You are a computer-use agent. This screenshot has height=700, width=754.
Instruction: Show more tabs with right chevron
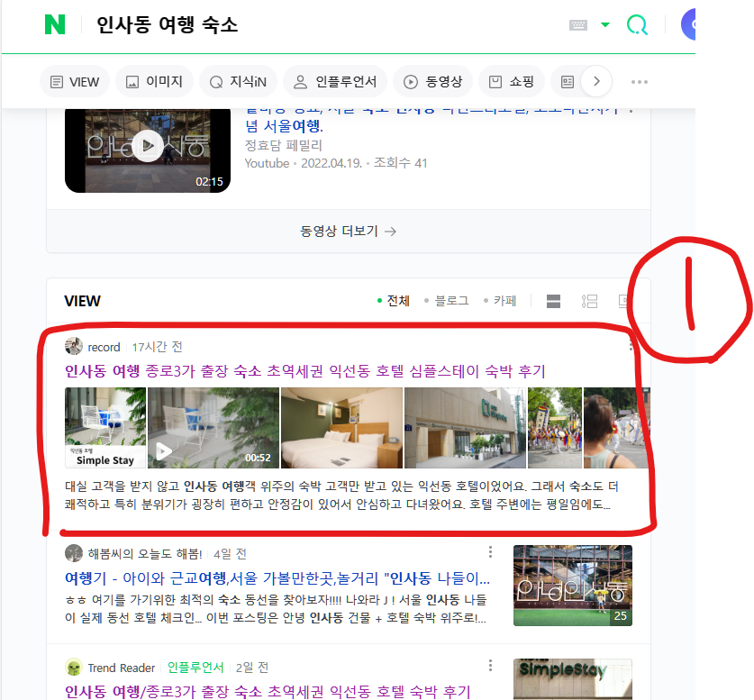[596, 81]
